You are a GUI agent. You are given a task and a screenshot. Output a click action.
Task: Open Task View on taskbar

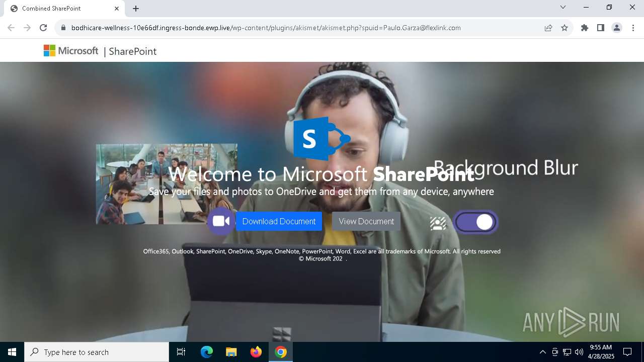(x=181, y=352)
